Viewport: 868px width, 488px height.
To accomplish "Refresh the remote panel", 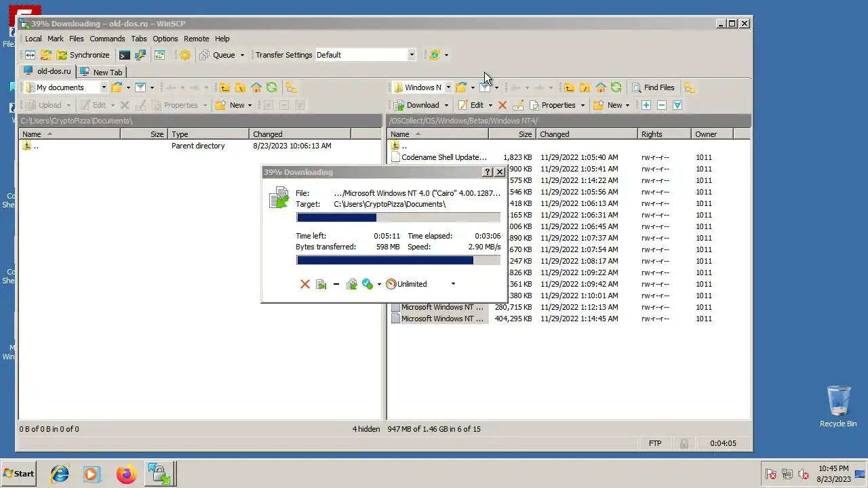I will [616, 87].
